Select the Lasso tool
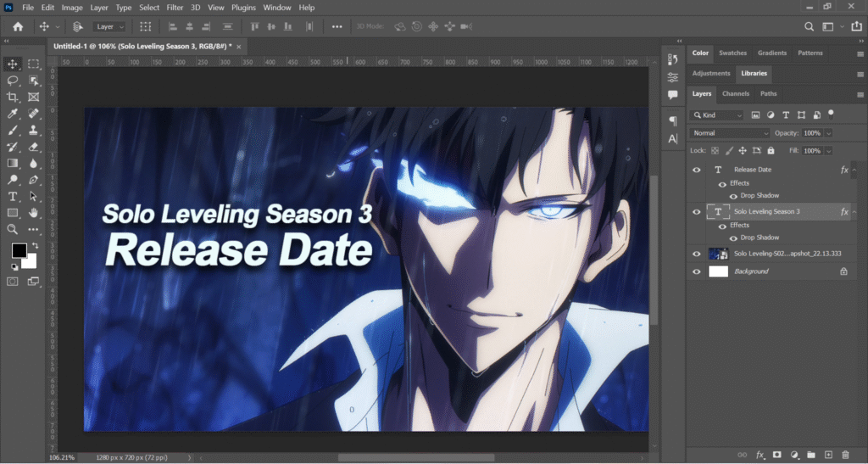The width and height of the screenshot is (868, 464). tap(12, 81)
